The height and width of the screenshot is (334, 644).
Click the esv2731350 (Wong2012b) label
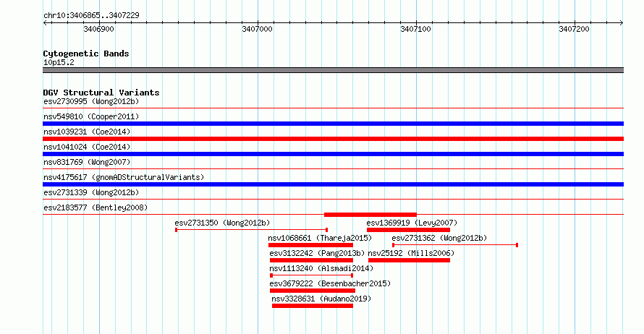tap(222, 223)
